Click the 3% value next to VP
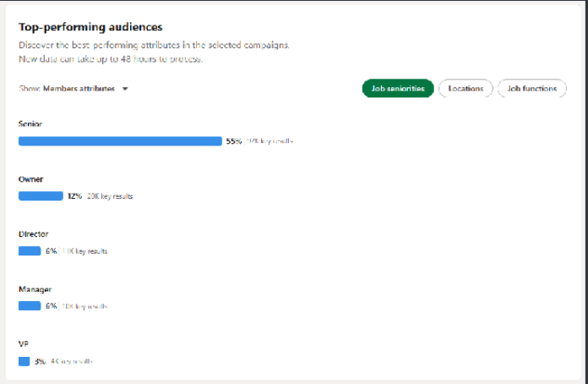The height and width of the screenshot is (384, 588). [x=40, y=361]
